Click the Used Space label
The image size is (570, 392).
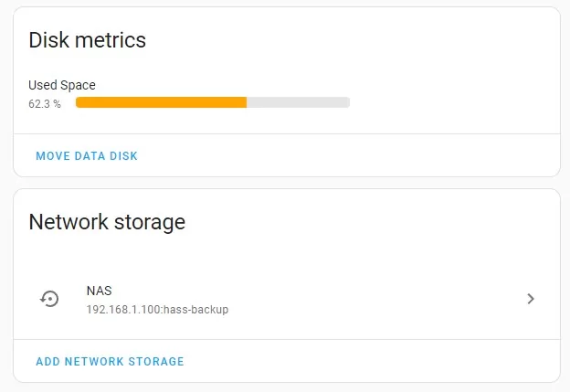click(62, 85)
